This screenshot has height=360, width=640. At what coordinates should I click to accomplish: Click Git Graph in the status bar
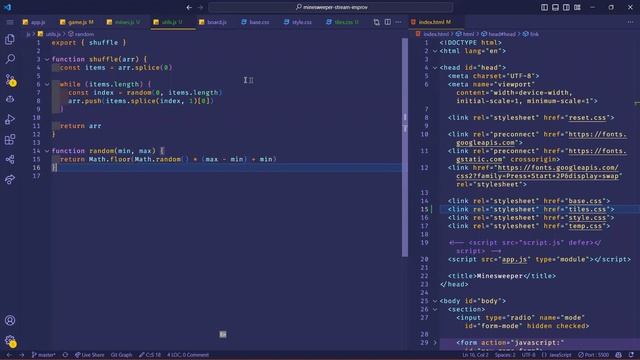click(x=121, y=355)
